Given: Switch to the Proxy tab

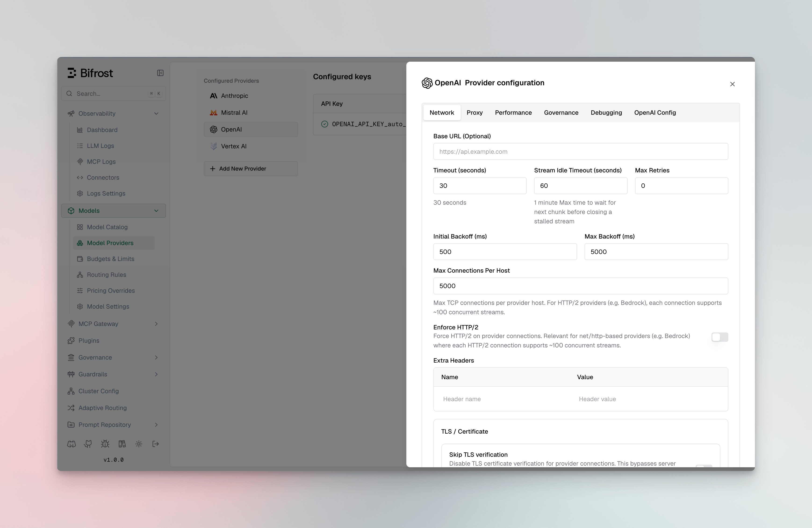Looking at the screenshot, I should tap(474, 113).
